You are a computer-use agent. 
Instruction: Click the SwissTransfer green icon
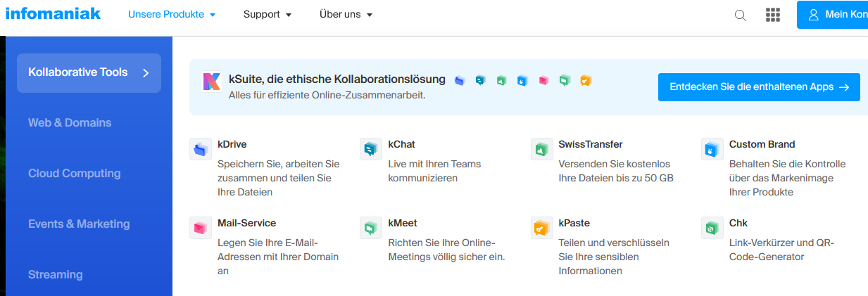click(541, 149)
